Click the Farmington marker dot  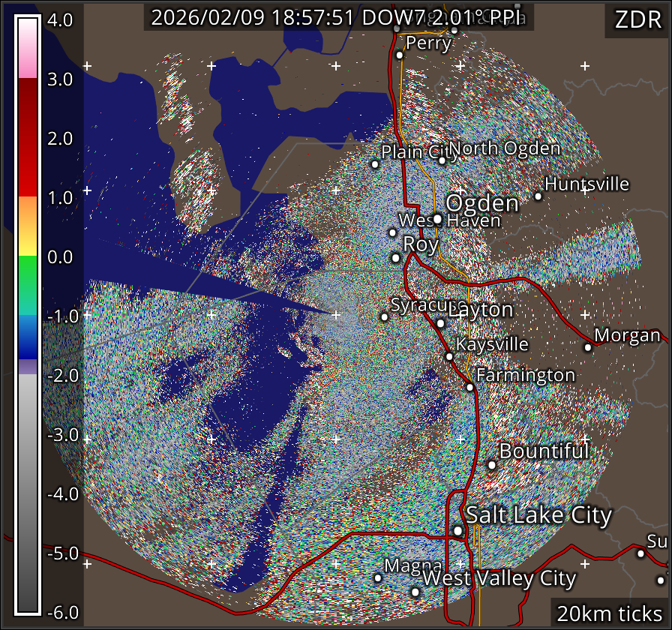pyautogui.click(x=469, y=388)
